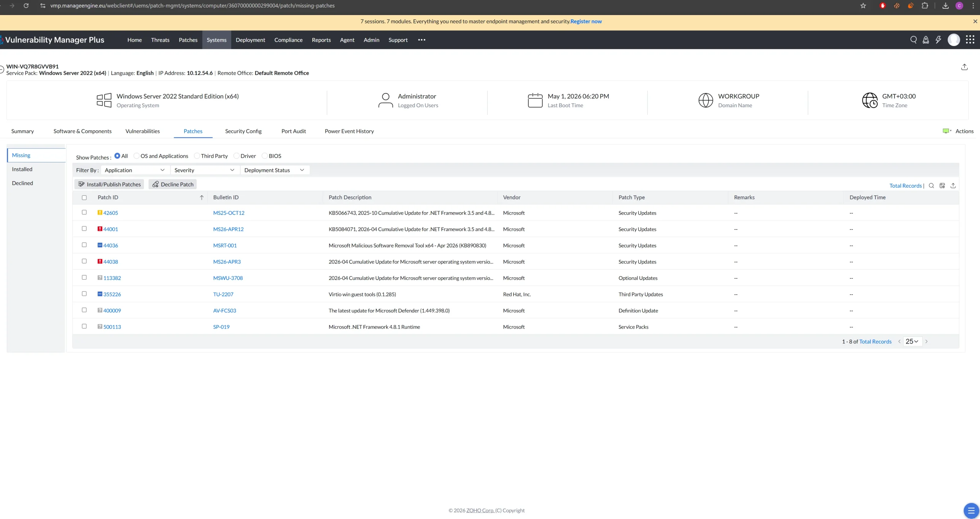The width and height of the screenshot is (980, 519).
Task: Close the yellow promotional banner
Action: [x=975, y=21]
